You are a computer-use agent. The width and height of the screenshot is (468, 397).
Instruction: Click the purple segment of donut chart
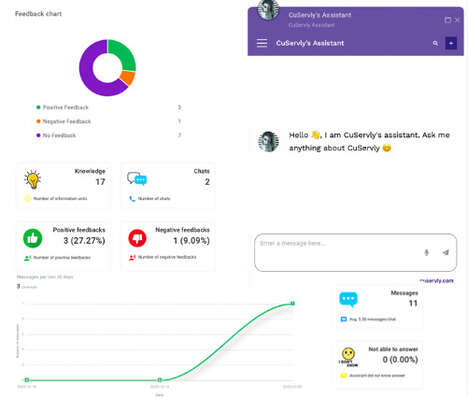[89, 75]
